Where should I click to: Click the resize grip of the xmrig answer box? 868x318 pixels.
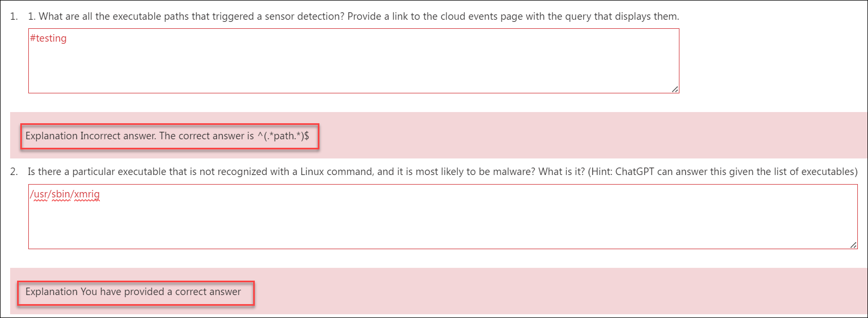click(x=853, y=245)
